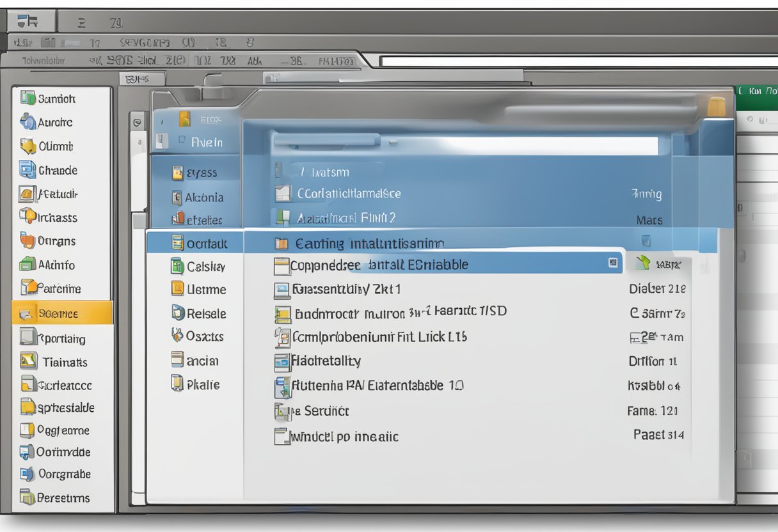Image resolution: width=778 pixels, height=532 pixels.
Task: Click the Beresttrns icon at sidebar bottom
Action: coord(27,497)
